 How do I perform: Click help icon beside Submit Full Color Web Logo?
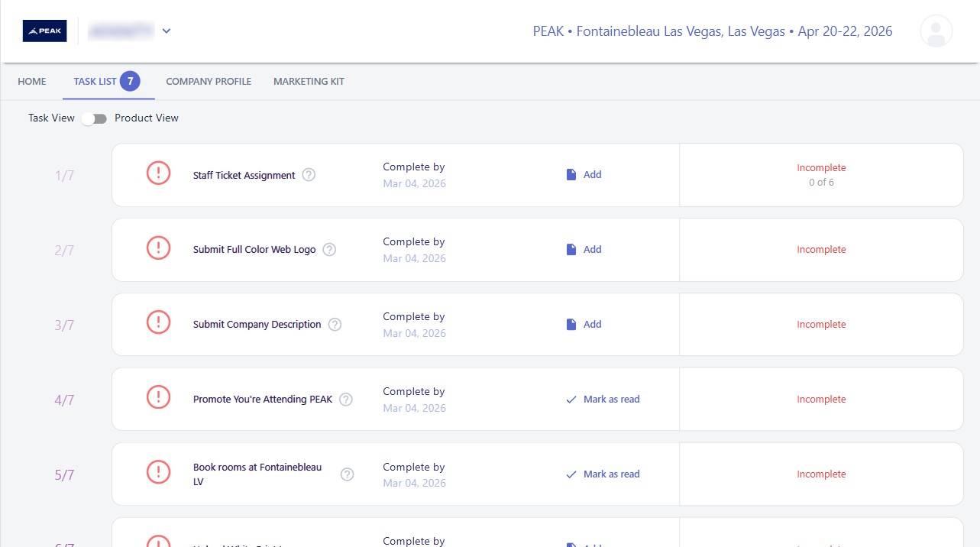[x=329, y=250]
